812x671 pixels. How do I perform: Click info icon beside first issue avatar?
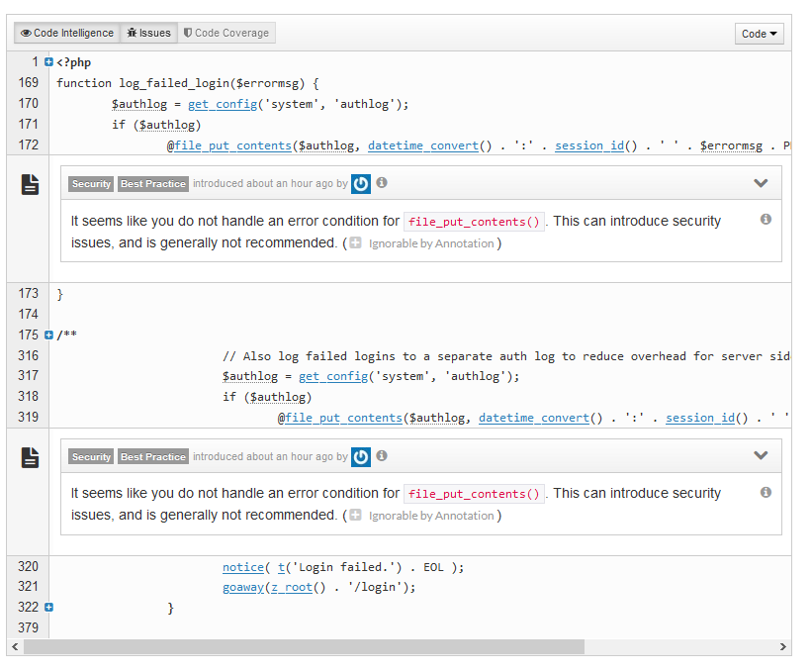pyautogui.click(x=382, y=183)
